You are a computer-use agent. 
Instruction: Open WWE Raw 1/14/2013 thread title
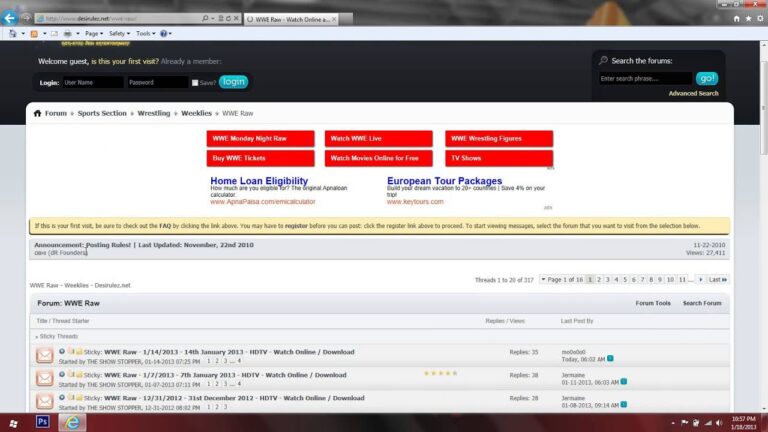coord(229,352)
